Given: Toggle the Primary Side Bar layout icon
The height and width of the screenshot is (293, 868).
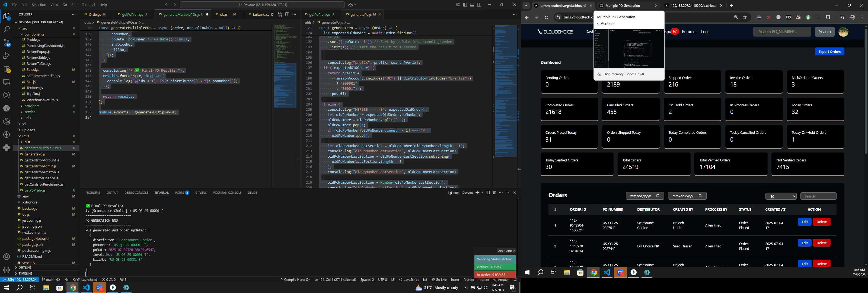Looking at the screenshot, I should click(465, 5).
